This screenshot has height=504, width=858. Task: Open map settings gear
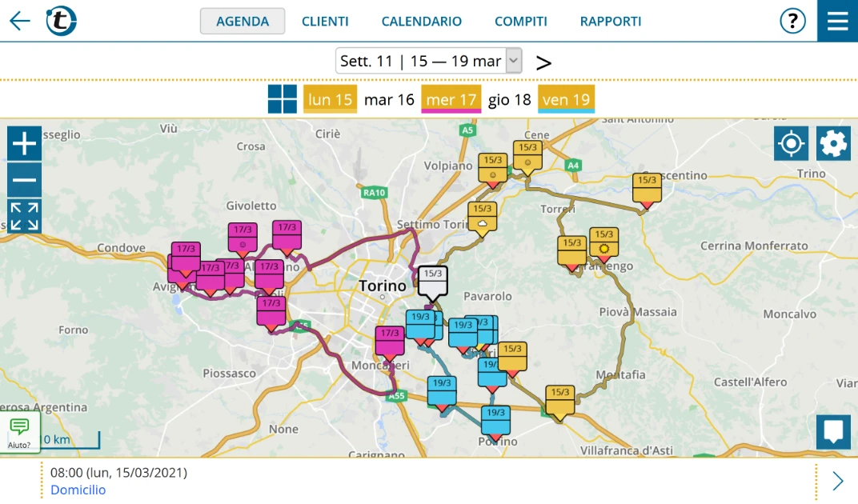click(833, 144)
